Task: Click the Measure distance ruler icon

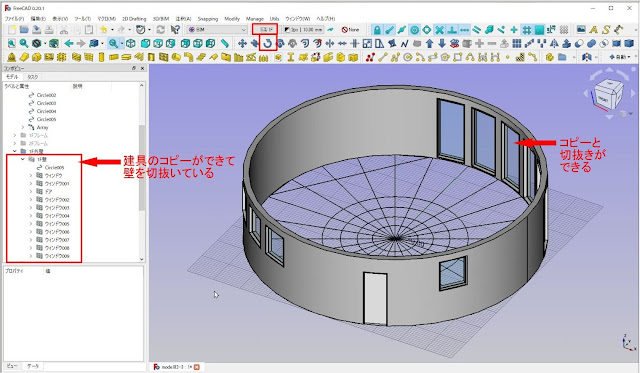Action: (225, 43)
